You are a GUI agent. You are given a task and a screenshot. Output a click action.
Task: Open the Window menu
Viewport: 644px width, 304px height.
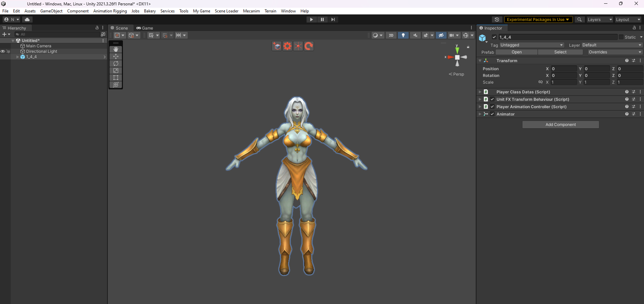click(288, 11)
